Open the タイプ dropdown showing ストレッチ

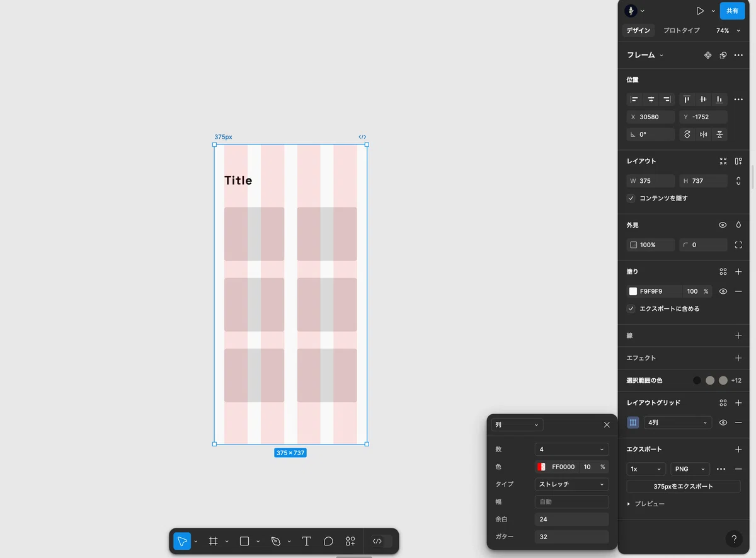click(571, 484)
